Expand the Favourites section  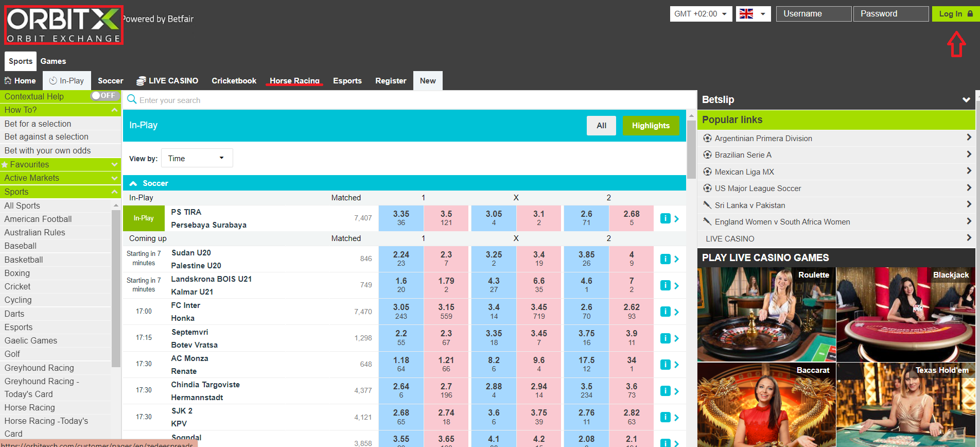(114, 164)
